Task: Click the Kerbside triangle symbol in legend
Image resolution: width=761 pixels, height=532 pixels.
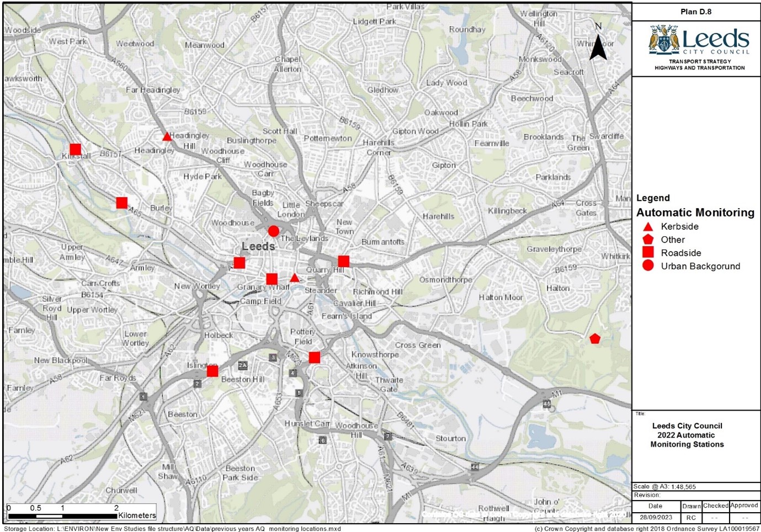Action: pos(648,226)
